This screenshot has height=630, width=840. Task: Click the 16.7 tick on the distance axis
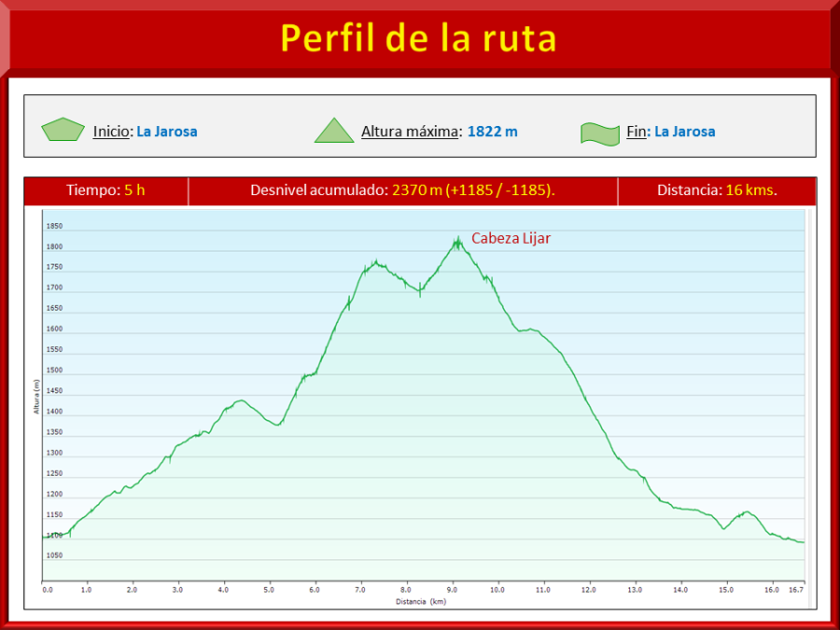pos(796,590)
